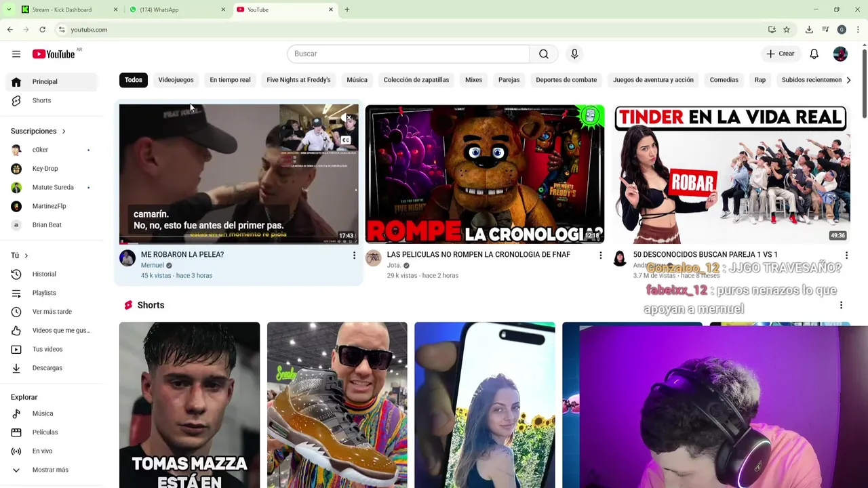Screen dimensions: 868x488
Task: Open Tinder en la vida real thumbnail
Action: pos(731,174)
